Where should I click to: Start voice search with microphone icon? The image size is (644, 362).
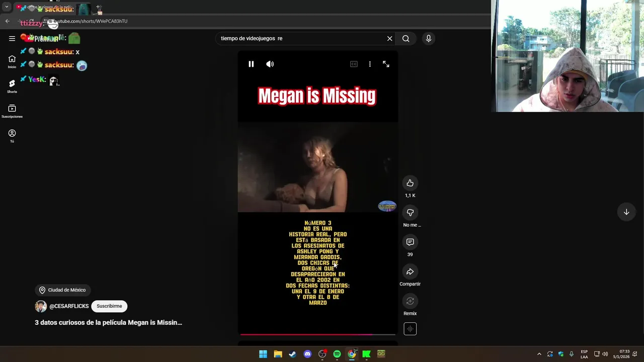pyautogui.click(x=429, y=39)
